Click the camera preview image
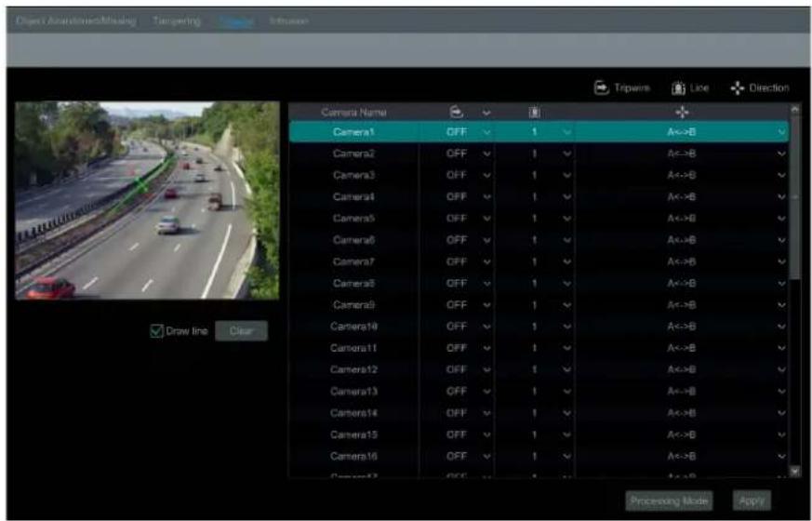This screenshot has width=812, height=521. [147, 200]
